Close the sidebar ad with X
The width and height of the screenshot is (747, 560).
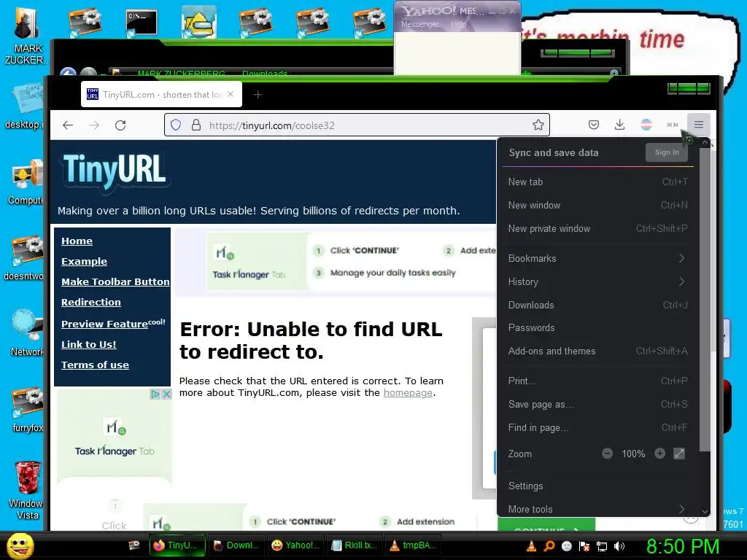(x=166, y=394)
